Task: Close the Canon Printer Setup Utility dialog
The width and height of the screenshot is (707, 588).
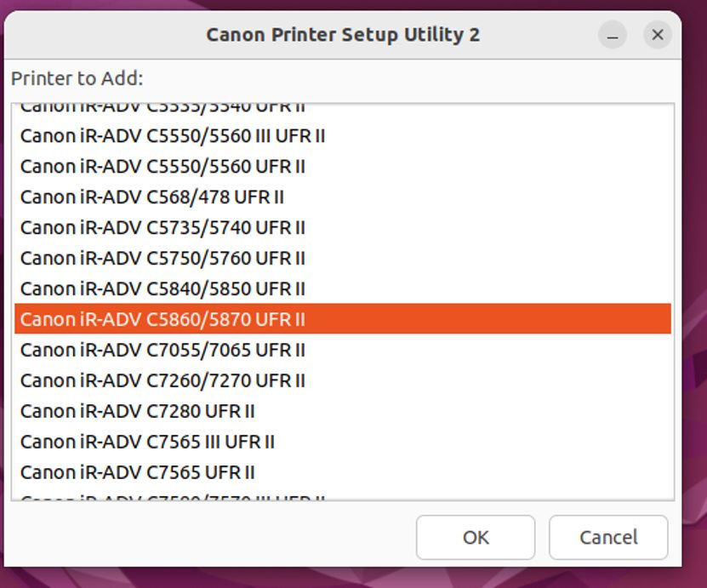Action: 657,35
